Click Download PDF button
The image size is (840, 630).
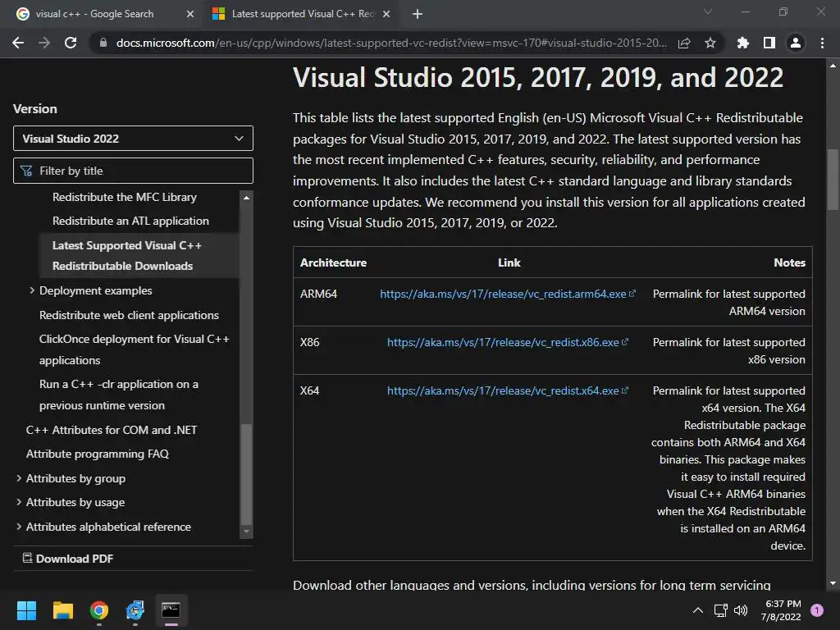[x=68, y=558]
